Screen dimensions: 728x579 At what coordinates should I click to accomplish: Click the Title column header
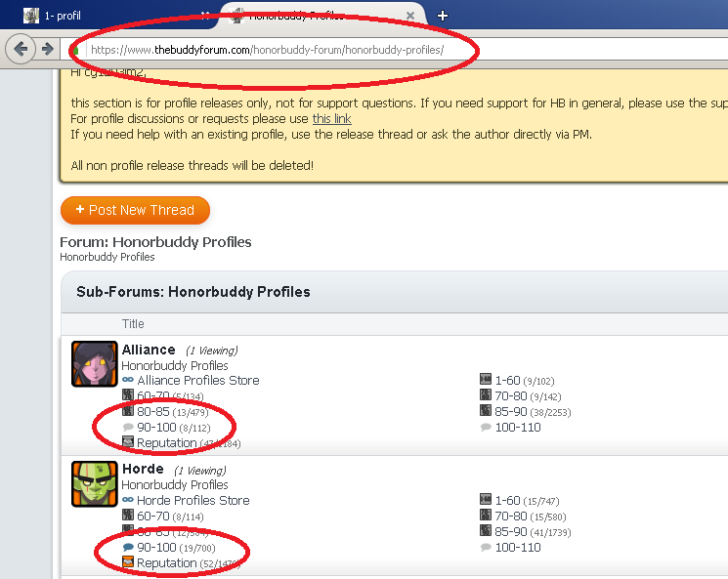pos(133,324)
